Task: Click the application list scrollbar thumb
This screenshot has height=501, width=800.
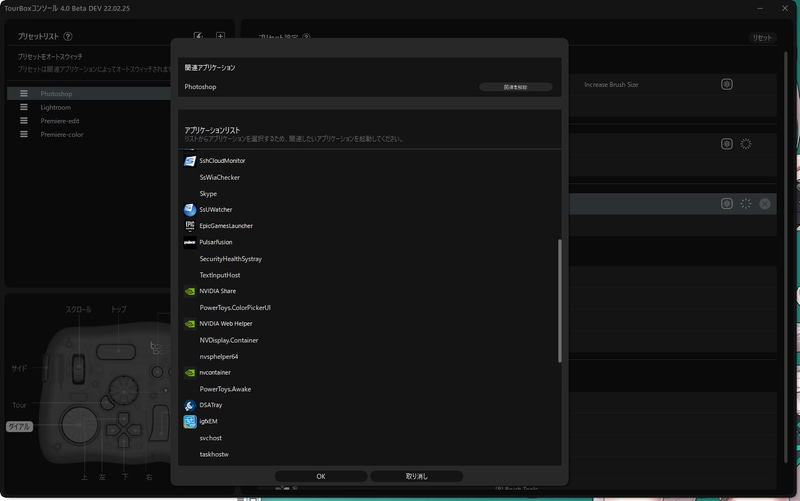Action: click(560, 301)
